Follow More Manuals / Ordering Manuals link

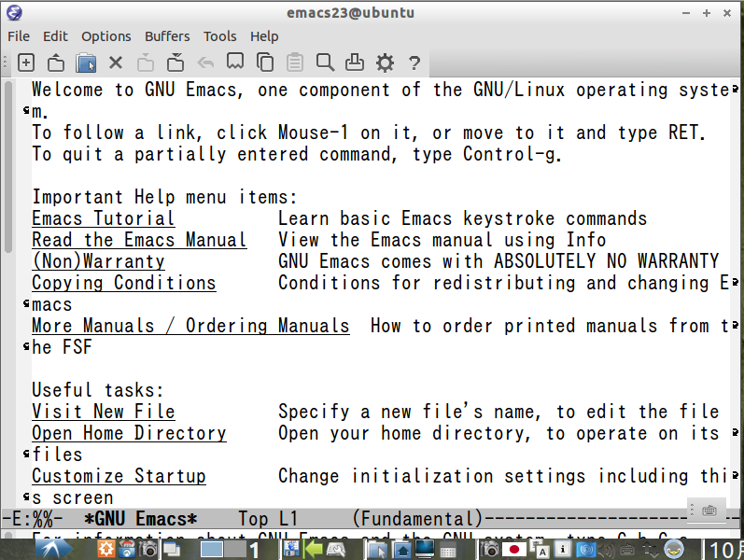coord(190,326)
